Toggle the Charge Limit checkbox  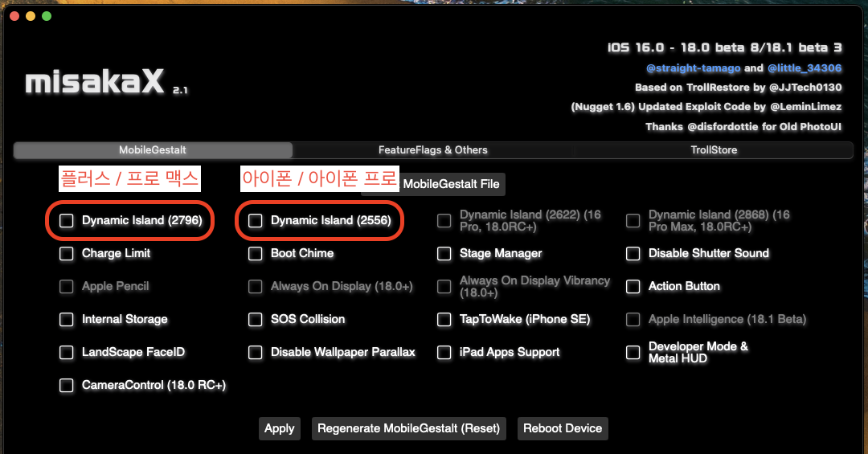point(67,253)
